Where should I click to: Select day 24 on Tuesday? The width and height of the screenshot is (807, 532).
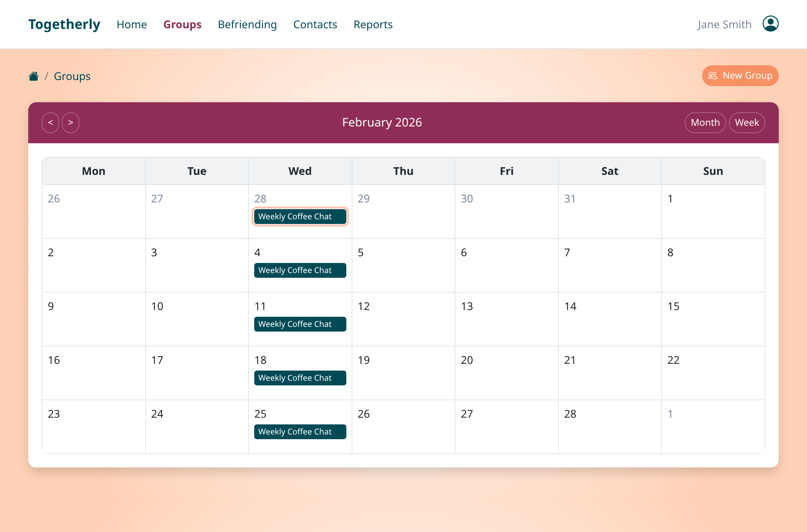197,427
